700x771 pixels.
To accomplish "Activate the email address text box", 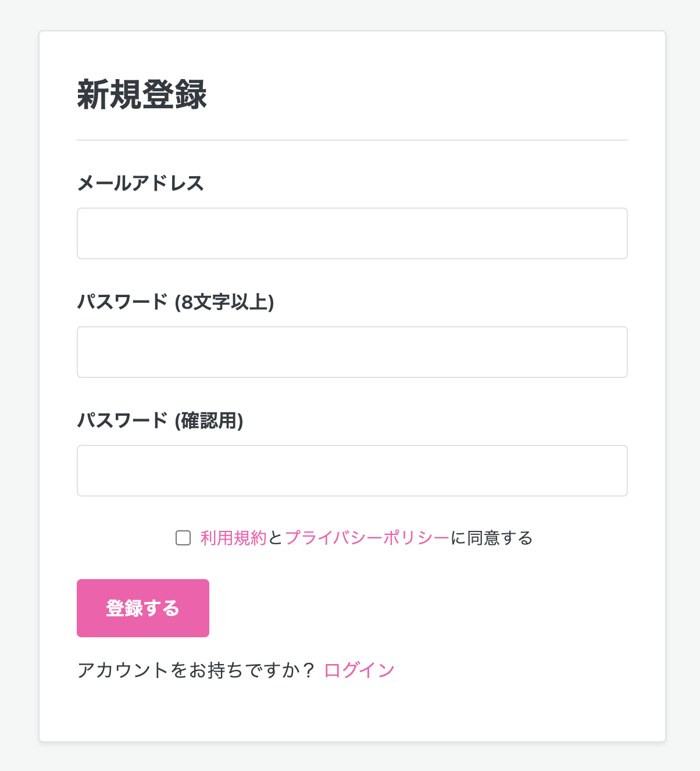I will tap(352, 233).
